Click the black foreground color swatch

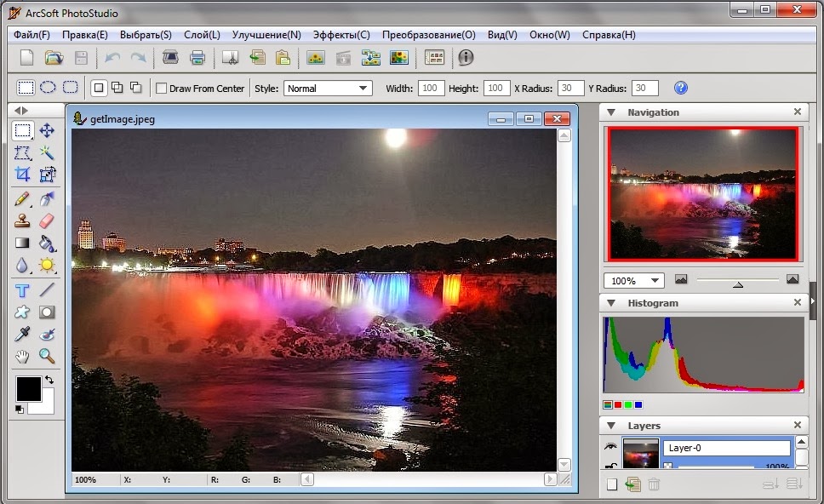pyautogui.click(x=28, y=388)
